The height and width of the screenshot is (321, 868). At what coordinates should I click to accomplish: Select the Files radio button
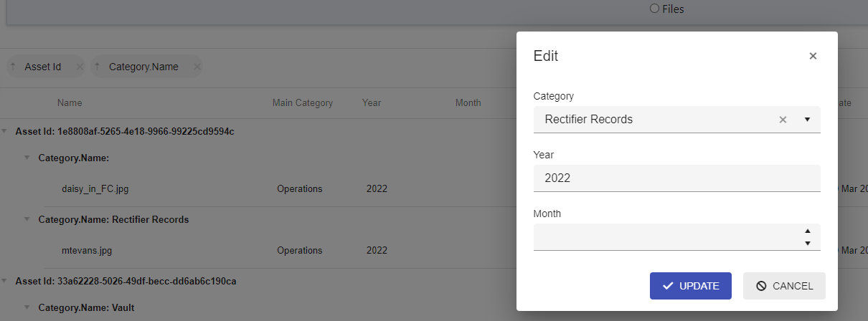654,9
